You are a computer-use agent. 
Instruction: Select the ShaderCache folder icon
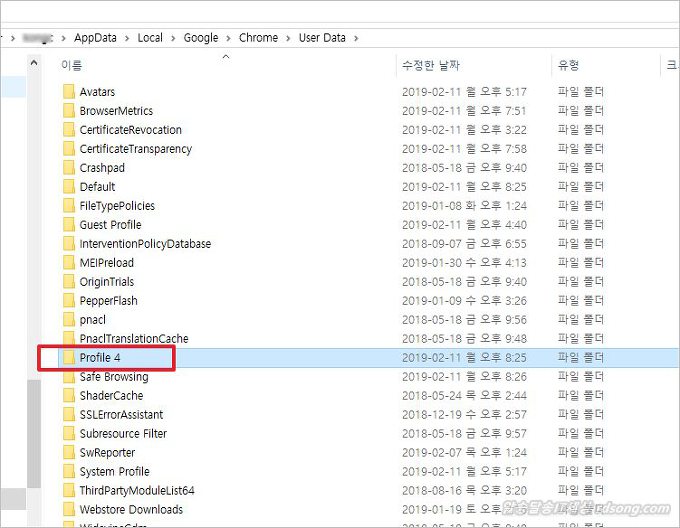pyautogui.click(x=68, y=396)
